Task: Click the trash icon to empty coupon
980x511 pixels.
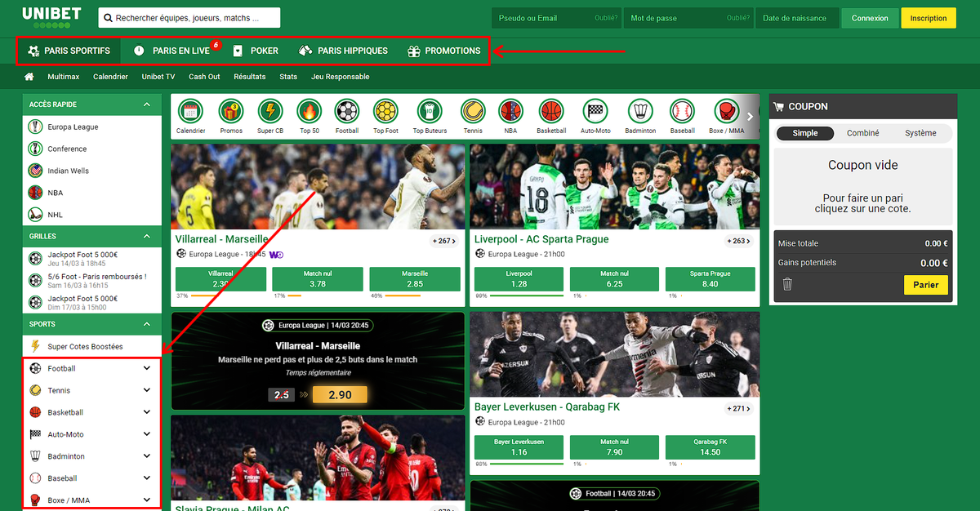Action: pos(787,284)
